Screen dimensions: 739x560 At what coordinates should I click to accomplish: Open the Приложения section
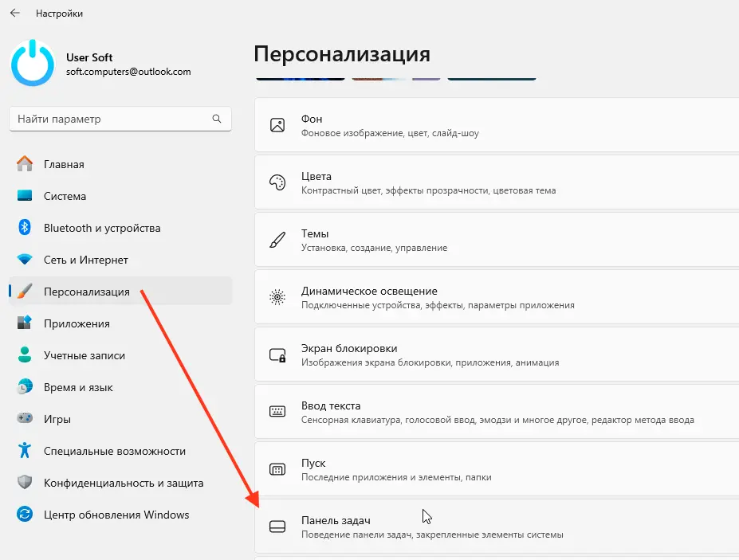click(120, 323)
